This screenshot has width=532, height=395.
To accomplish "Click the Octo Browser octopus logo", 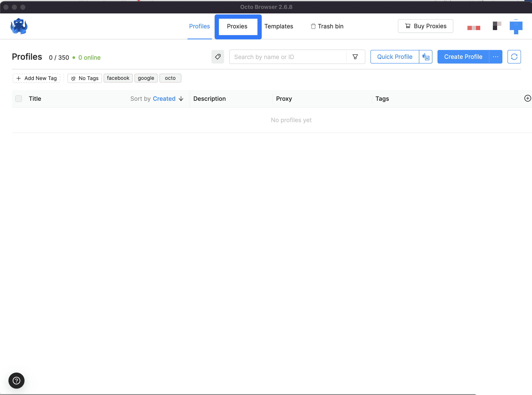I will 19,26.
